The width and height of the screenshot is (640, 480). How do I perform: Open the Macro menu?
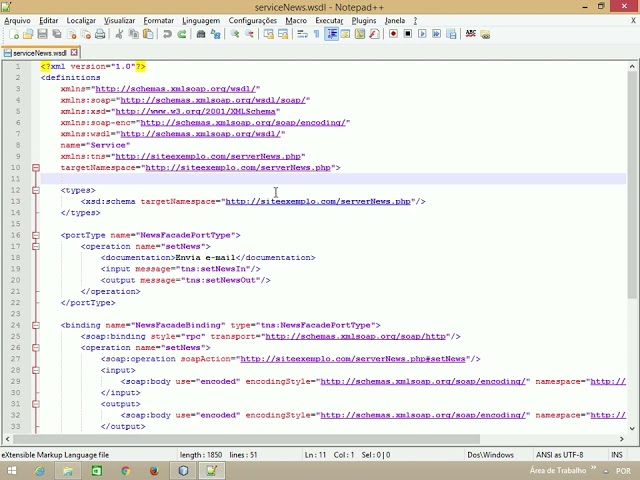pos(296,20)
